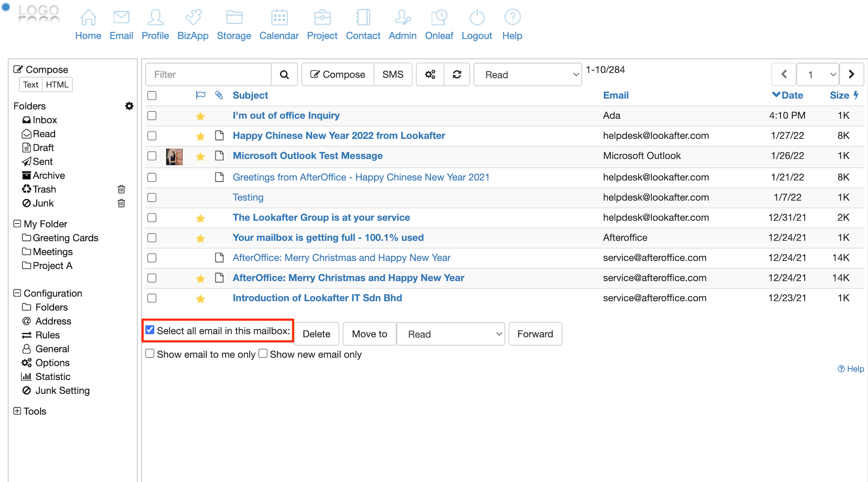868x482 pixels.
Task: Open 'Microsoft Outlook Test Message' email
Action: 308,156
